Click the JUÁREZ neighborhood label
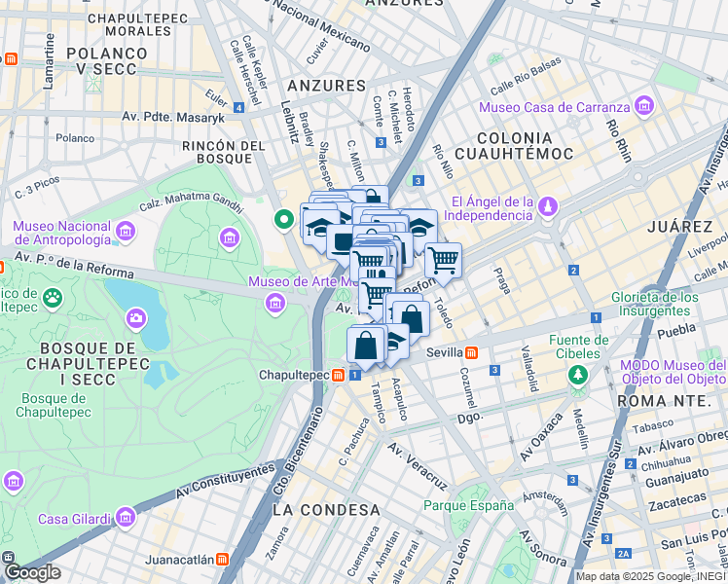 click(x=680, y=227)
